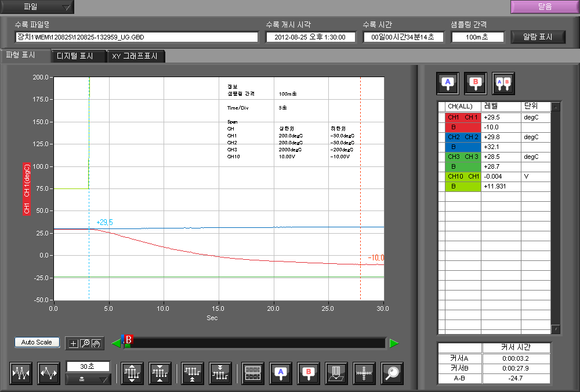The height and width of the screenshot is (392, 580).
Task: Click the horizontal time-axis expand waveform icon
Action: coord(49,373)
